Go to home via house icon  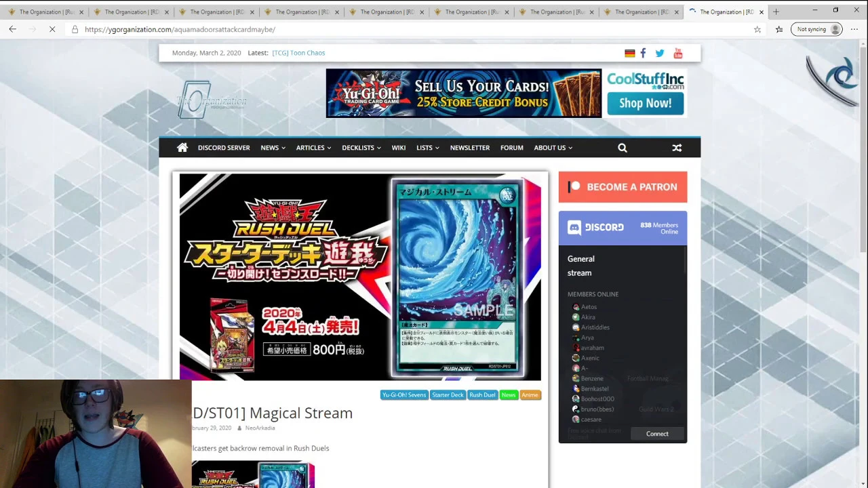point(182,147)
